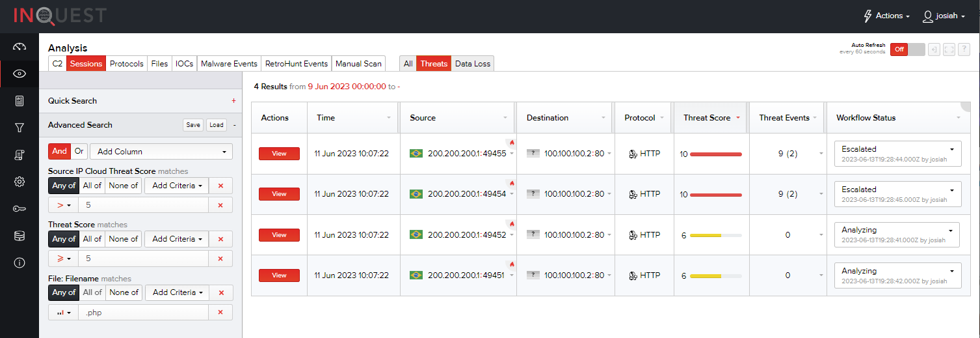The image size is (980, 338).
Task: Open the settings gear icon in sidebar
Action: point(19,182)
